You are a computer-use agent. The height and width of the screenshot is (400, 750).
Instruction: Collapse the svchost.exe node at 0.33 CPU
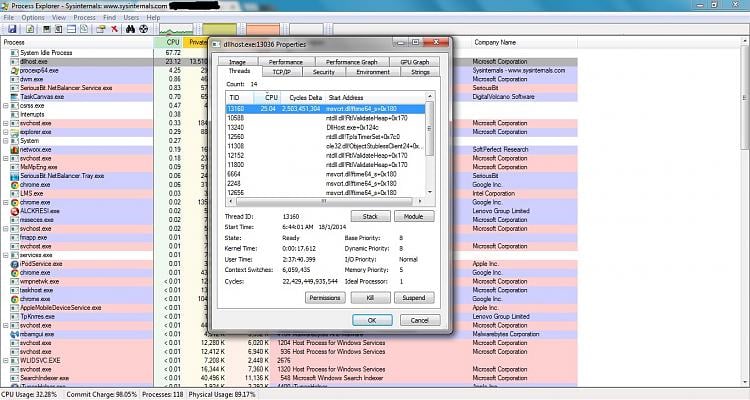[x=6, y=123]
